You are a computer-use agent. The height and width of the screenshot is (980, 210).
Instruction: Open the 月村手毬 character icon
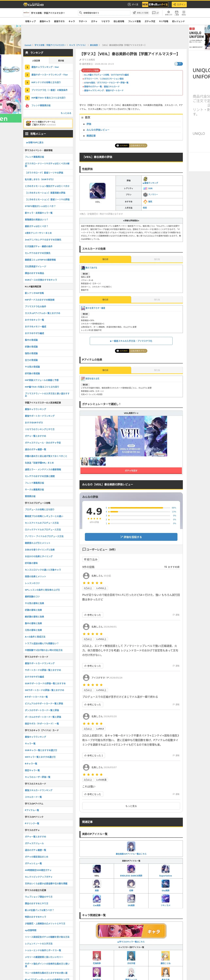pyautogui.click(x=131, y=956)
